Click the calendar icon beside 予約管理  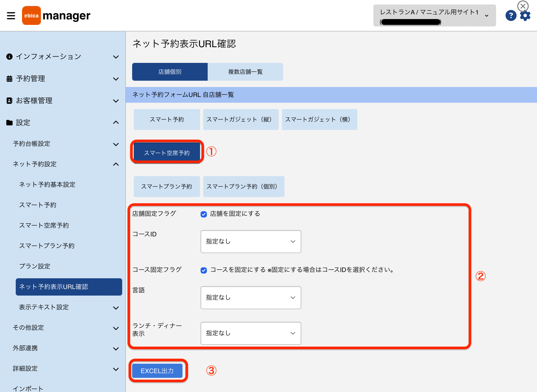click(x=9, y=79)
